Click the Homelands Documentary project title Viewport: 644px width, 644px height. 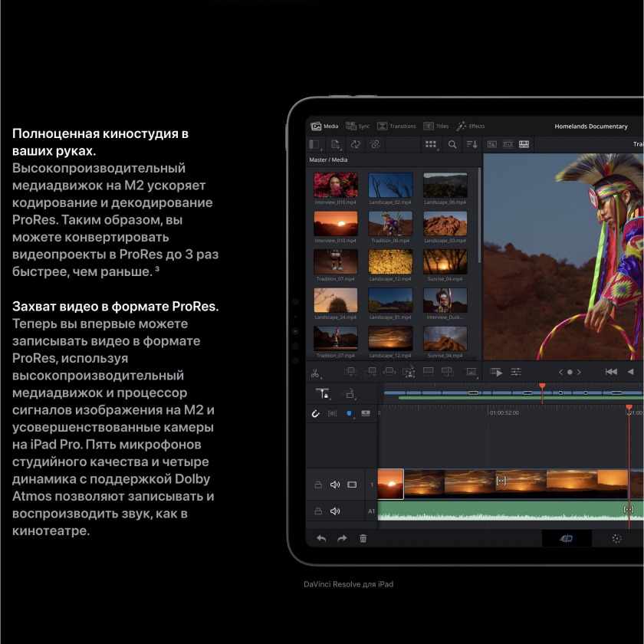(590, 126)
